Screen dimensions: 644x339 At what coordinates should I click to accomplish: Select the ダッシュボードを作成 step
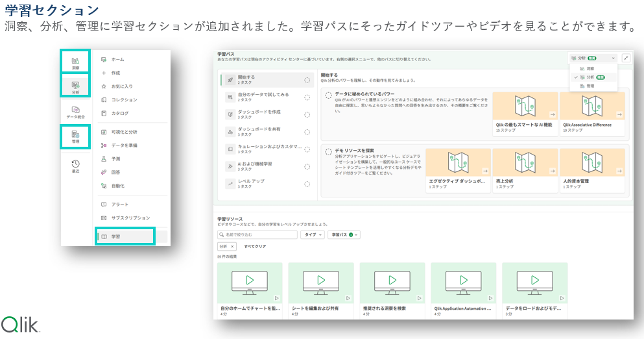[x=267, y=114]
